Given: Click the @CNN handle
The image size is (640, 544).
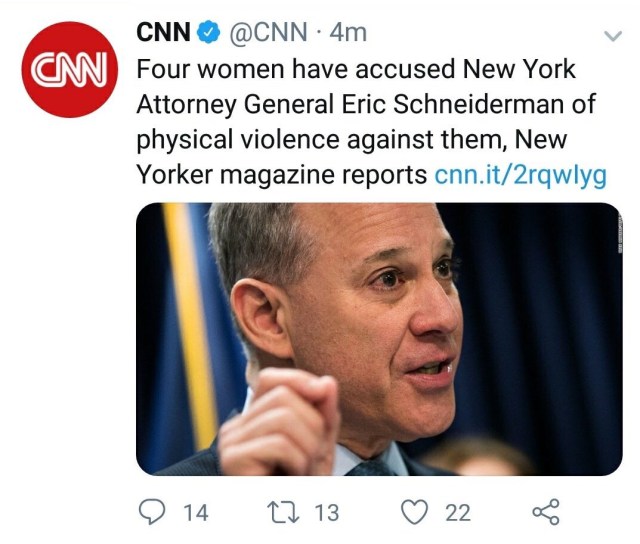Looking at the screenshot, I should (x=270, y=33).
